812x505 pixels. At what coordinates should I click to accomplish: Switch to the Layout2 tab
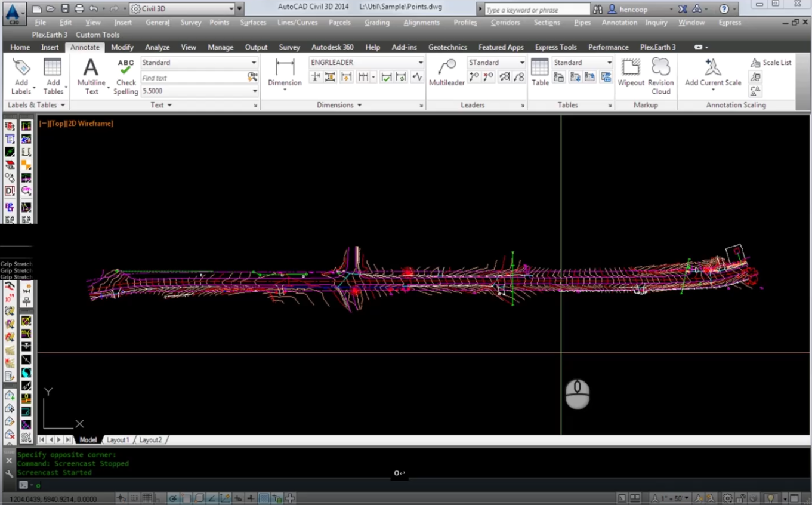(x=150, y=440)
